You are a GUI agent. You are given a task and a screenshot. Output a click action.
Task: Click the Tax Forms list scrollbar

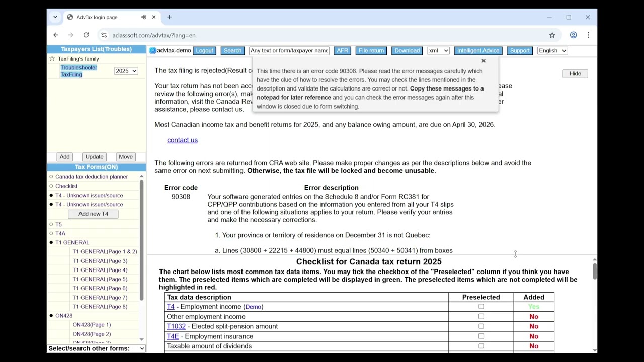(x=142, y=240)
